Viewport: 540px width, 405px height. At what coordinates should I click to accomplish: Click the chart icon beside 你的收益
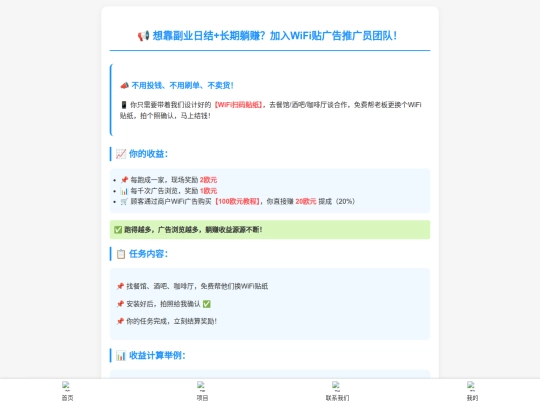point(121,154)
